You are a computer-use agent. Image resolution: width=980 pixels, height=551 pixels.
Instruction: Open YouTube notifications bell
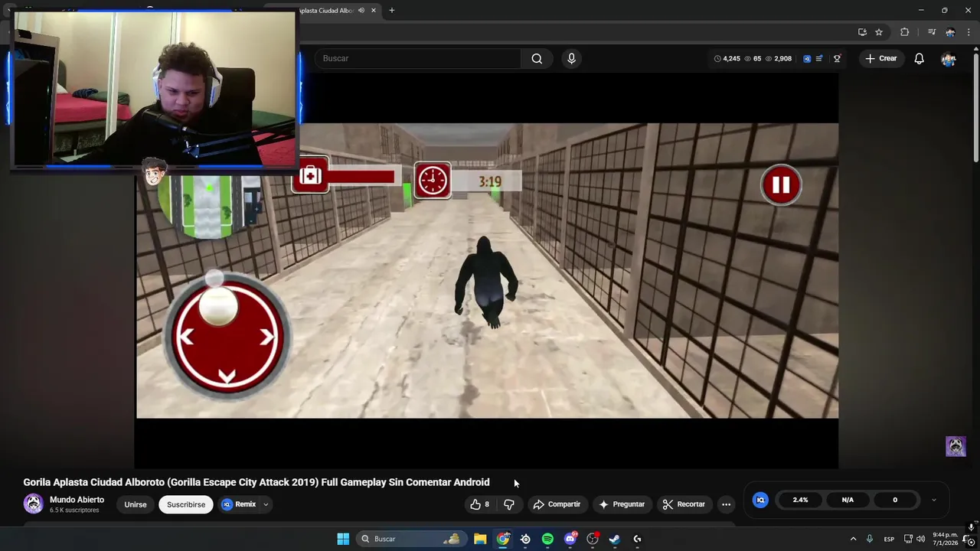919,58
